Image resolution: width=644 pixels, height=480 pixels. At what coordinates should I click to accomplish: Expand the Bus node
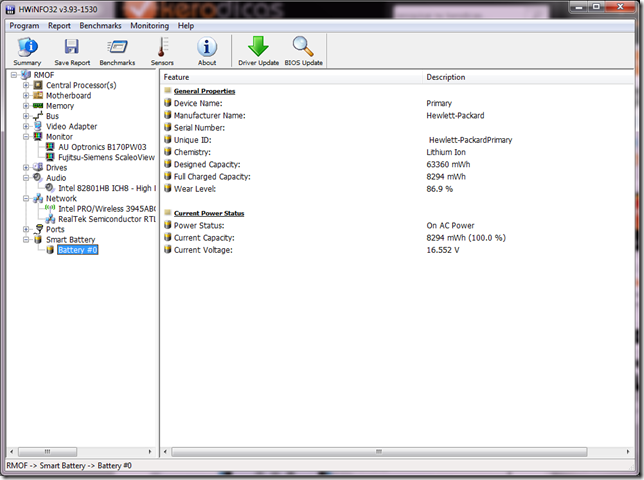26,116
